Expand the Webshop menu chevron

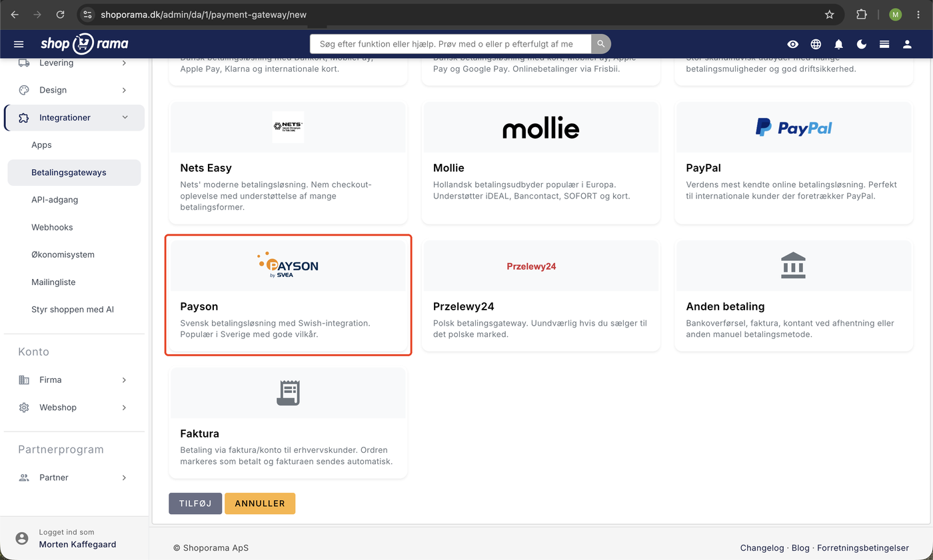pyautogui.click(x=125, y=408)
